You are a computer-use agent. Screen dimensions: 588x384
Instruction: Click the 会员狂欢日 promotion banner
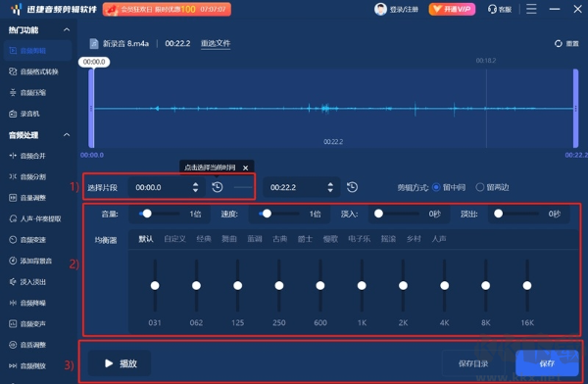(167, 9)
